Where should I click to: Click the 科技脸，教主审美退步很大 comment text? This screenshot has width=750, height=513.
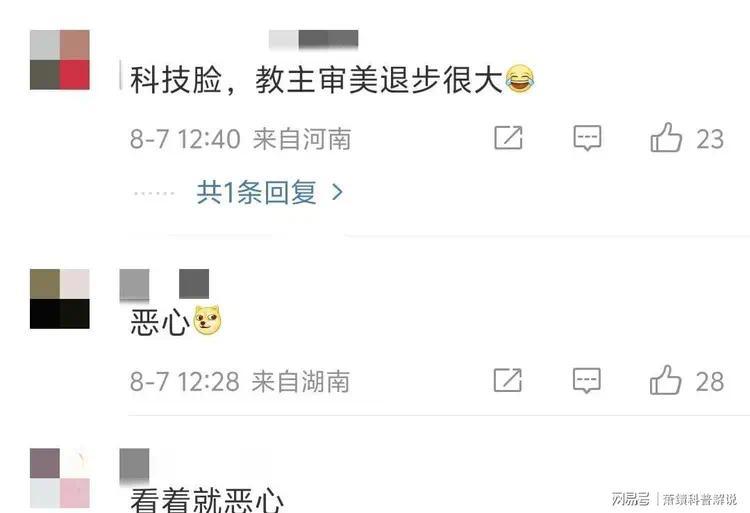coord(332,79)
